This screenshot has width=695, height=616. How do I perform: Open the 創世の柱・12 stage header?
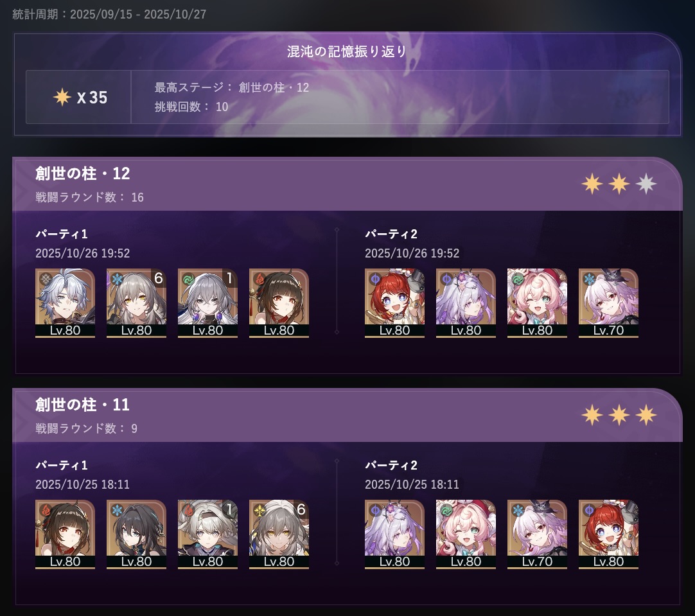(x=347, y=184)
